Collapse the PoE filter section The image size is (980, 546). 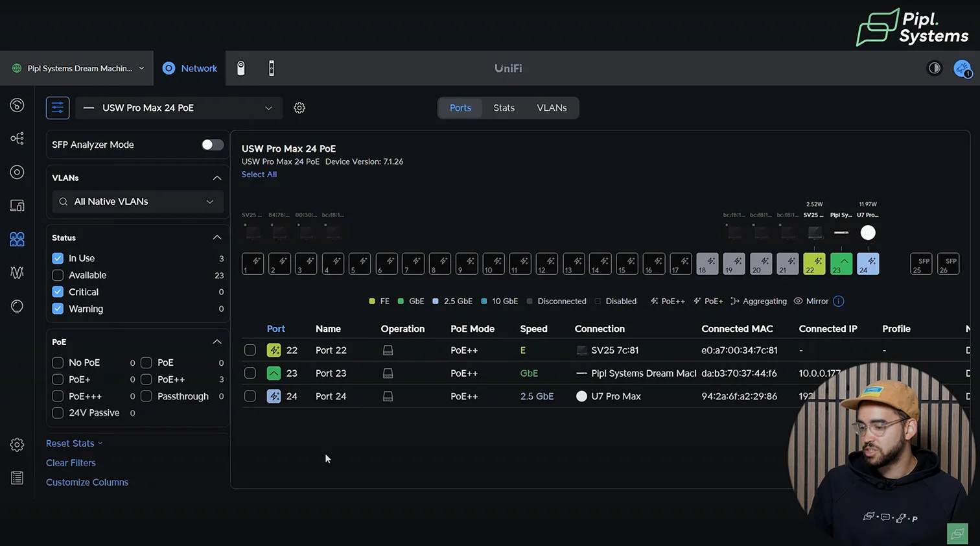(217, 342)
